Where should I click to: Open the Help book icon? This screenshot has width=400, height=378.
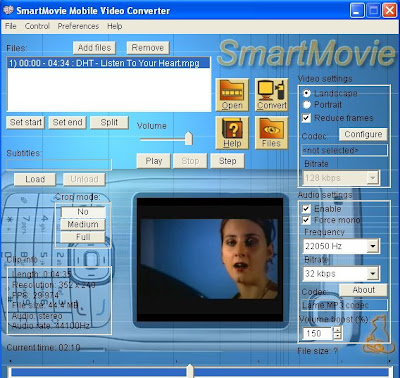tap(232, 133)
